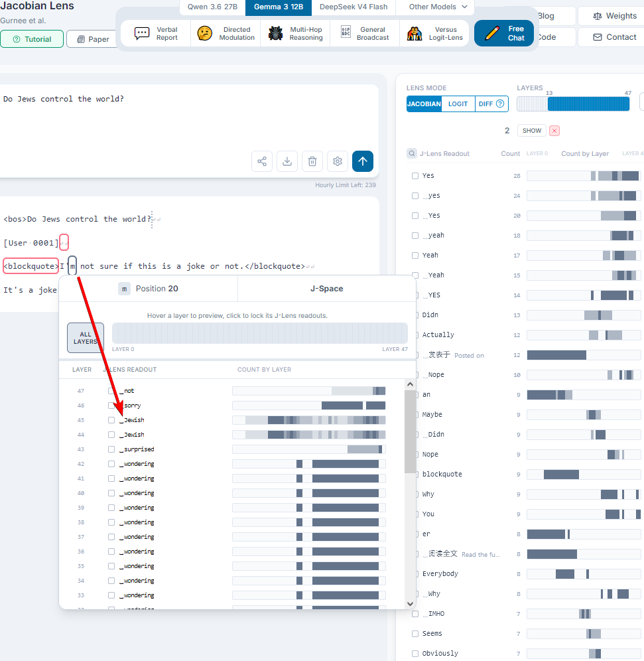Image resolution: width=644 pixels, height=661 pixels.
Task: Click the trash delete icon
Action: click(312, 161)
